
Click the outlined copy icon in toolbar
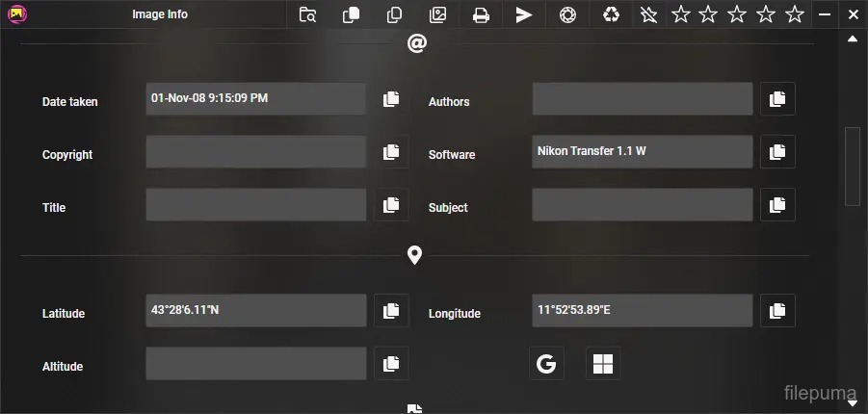[x=394, y=14]
